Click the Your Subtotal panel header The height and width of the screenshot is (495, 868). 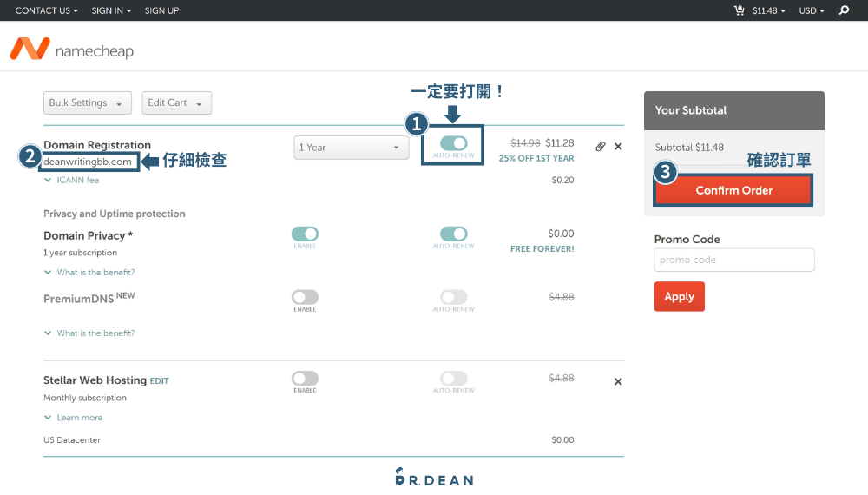coord(734,110)
